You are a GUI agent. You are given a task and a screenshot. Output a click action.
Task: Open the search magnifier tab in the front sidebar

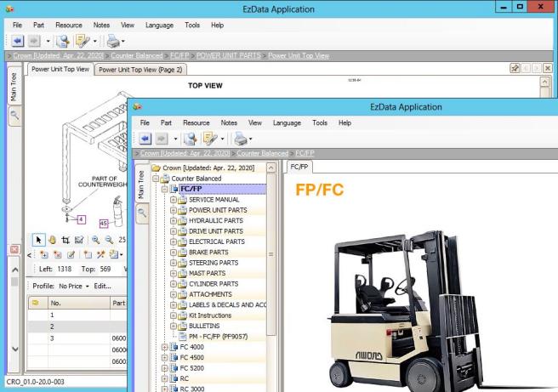click(x=142, y=214)
